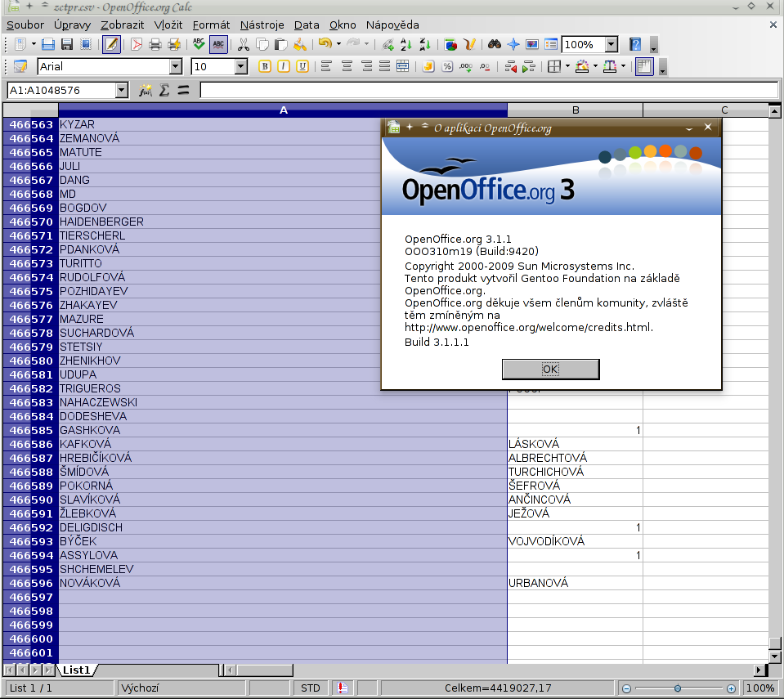The width and height of the screenshot is (784, 699).
Task: Open the page preview icon
Action: 174,44
